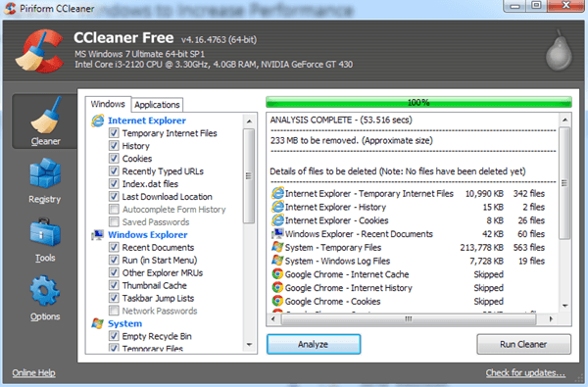Viewport: 588px width, 387px height.
Task: Click the Internet Explorer group icon
Action: click(98, 121)
